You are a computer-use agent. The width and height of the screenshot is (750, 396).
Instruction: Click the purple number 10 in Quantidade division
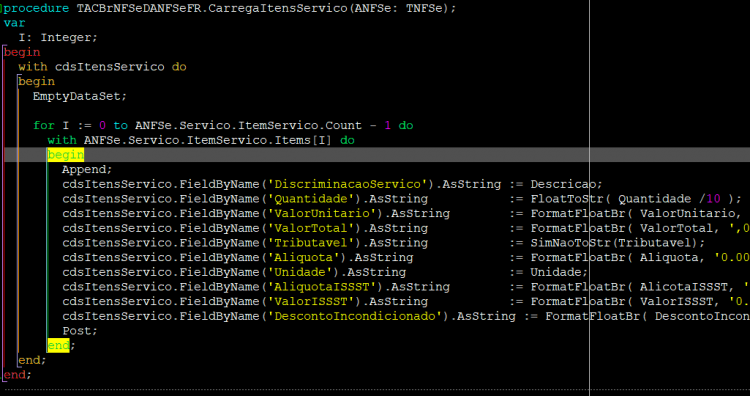pos(713,199)
